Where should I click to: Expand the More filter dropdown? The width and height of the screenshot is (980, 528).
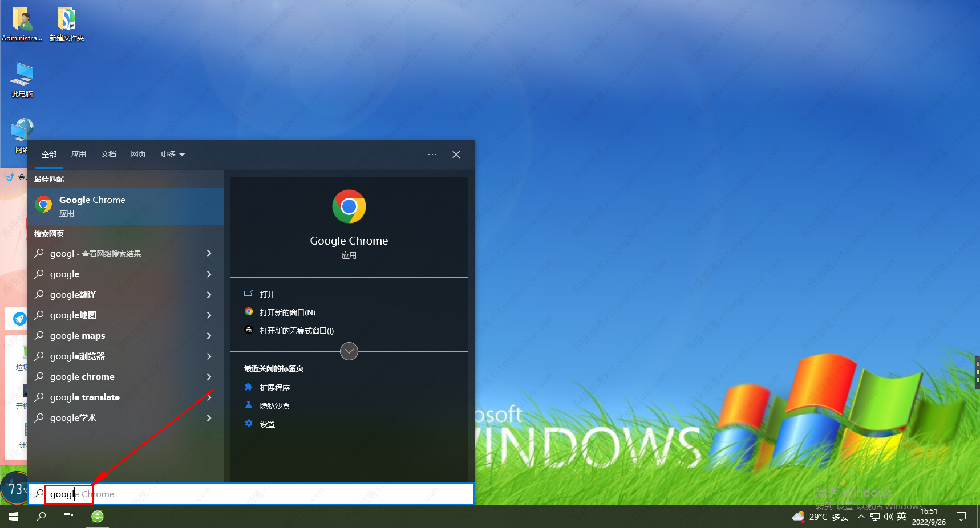[172, 155]
